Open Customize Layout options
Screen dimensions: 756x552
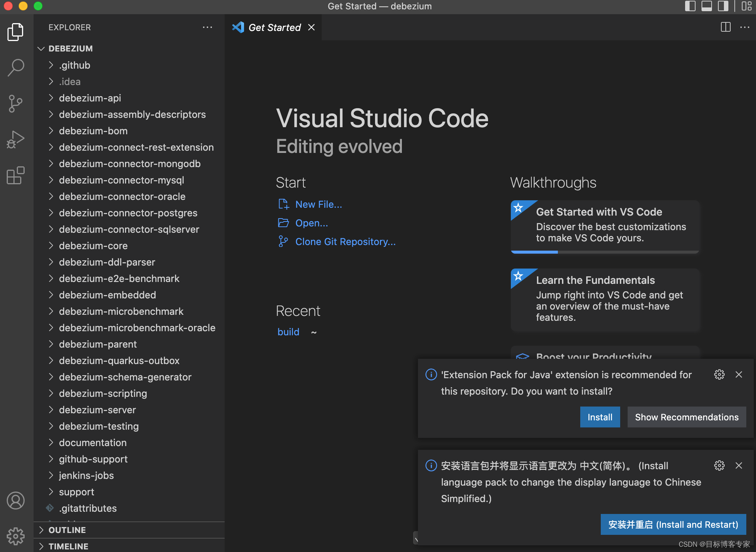coord(746,6)
